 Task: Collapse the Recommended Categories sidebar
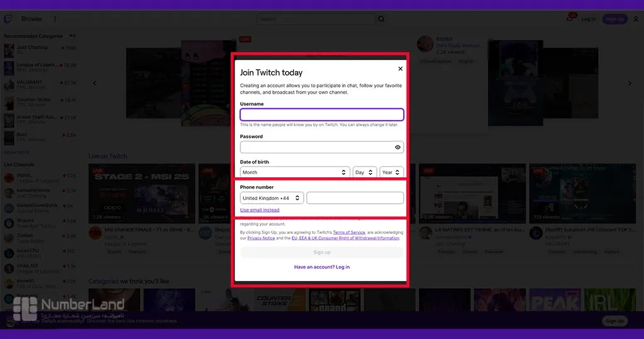point(72,36)
